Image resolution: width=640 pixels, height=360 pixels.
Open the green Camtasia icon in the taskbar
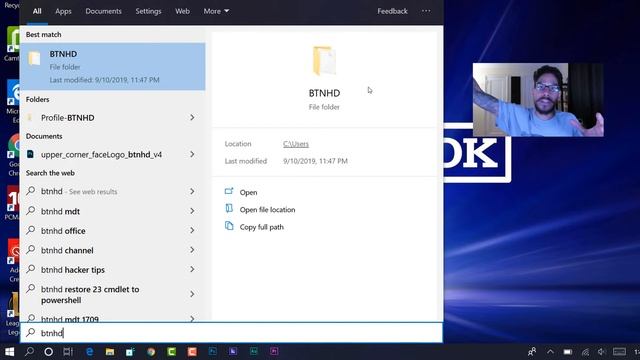tap(171, 351)
